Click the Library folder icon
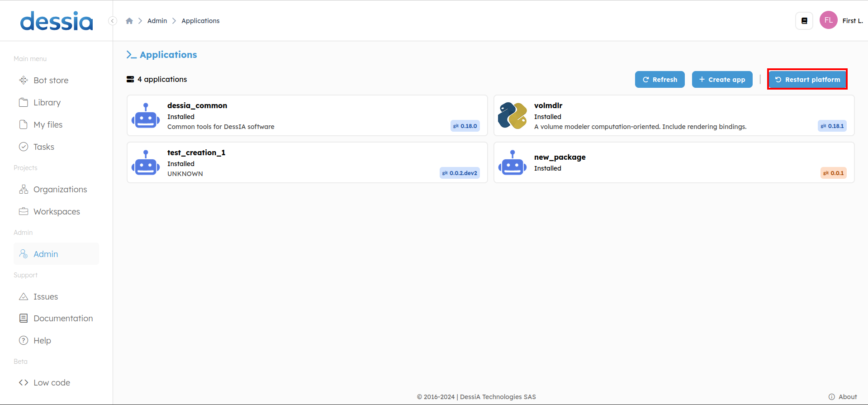Viewport: 868px width, 405px height. click(24, 102)
